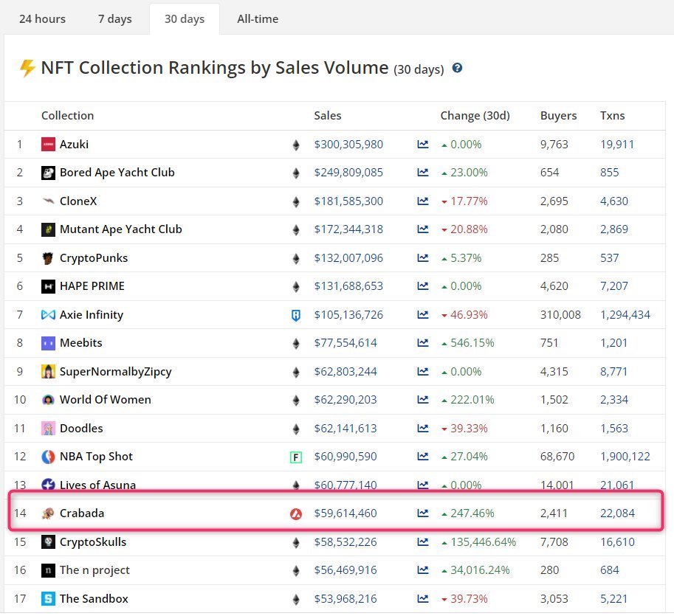Click the $59,614,460 sales value for Crabada
The height and width of the screenshot is (616, 674).
click(345, 513)
